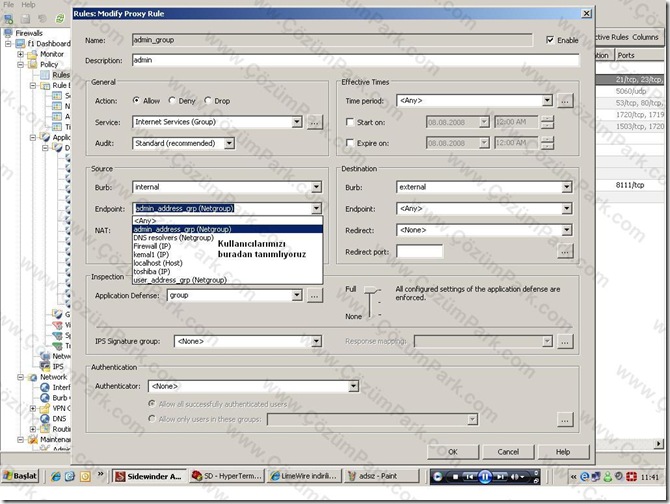The height and width of the screenshot is (504, 670).
Task: Select the Rules tree item
Action: tap(61, 75)
